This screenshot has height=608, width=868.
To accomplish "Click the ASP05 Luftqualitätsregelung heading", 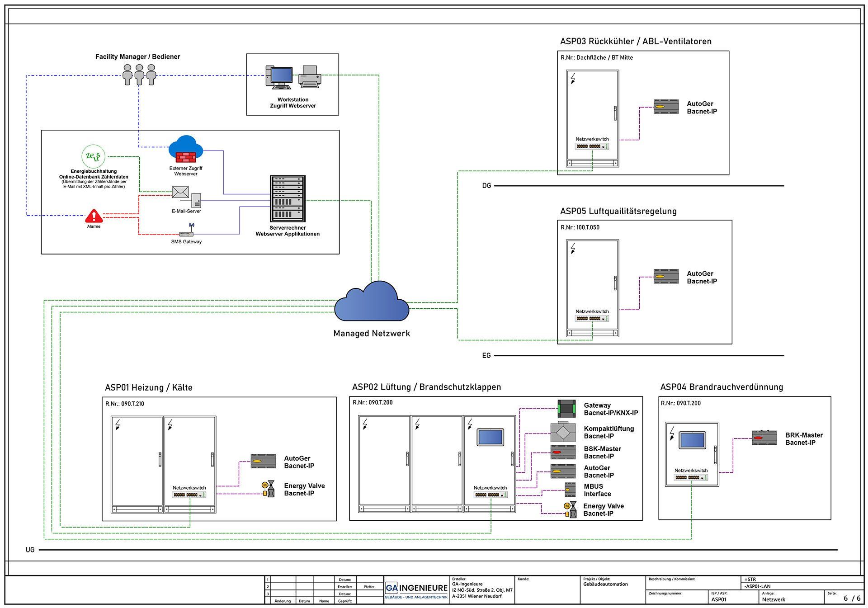I will pyautogui.click(x=618, y=211).
